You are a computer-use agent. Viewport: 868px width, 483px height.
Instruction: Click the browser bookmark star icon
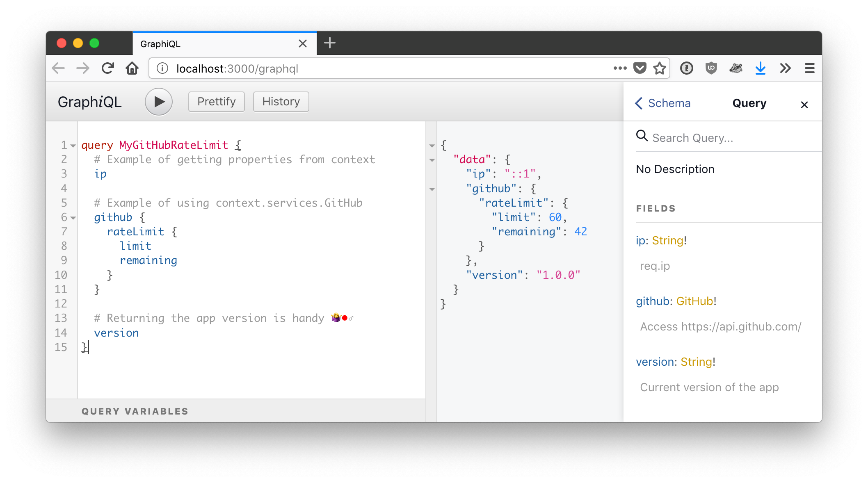[661, 67]
